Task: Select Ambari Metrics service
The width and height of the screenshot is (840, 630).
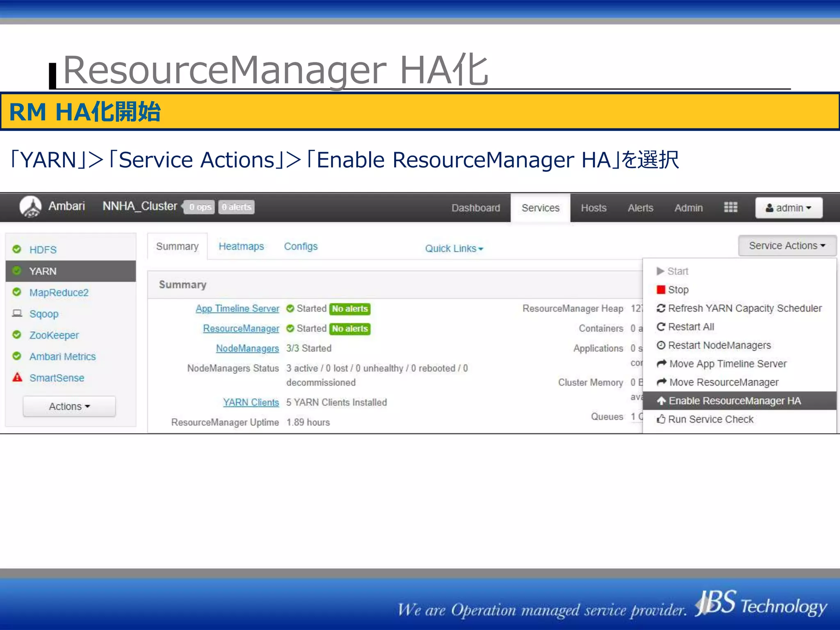Action: coord(71,356)
